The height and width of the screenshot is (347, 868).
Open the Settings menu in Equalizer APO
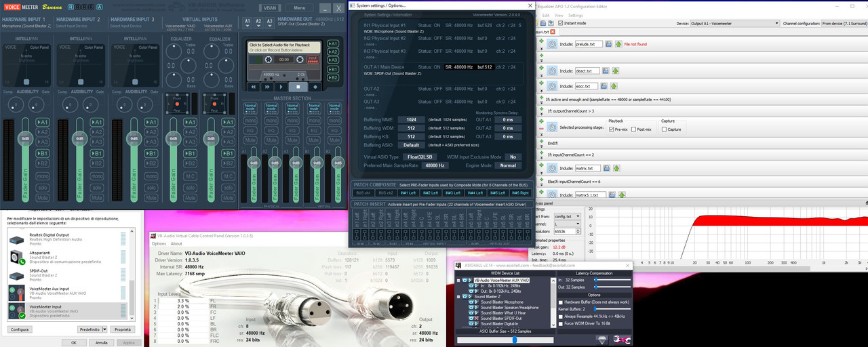coord(575,15)
